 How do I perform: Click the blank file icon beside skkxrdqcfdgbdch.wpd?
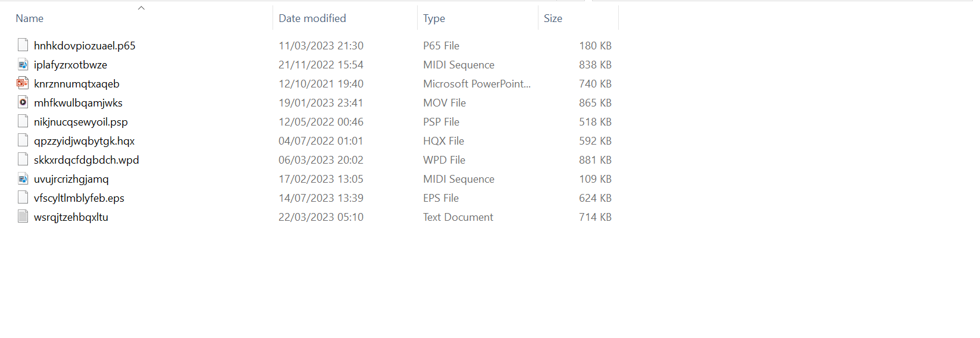pyautogui.click(x=23, y=159)
